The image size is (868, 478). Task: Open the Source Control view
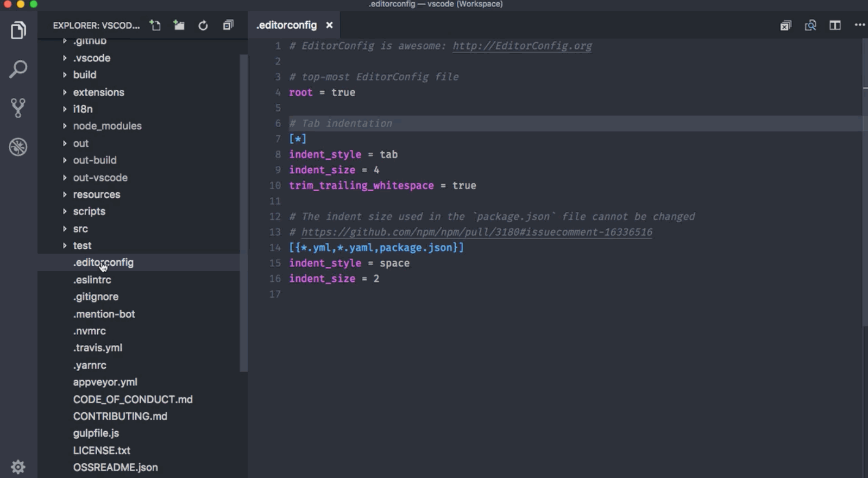coord(18,108)
